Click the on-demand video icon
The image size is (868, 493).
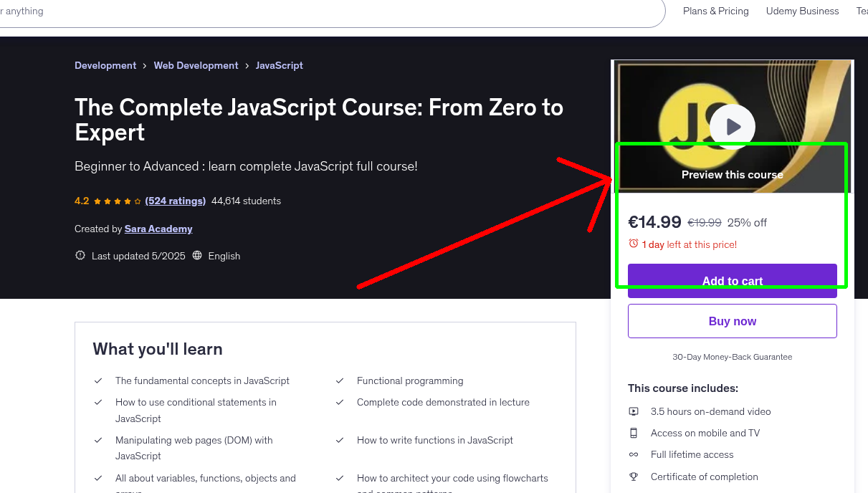point(634,411)
